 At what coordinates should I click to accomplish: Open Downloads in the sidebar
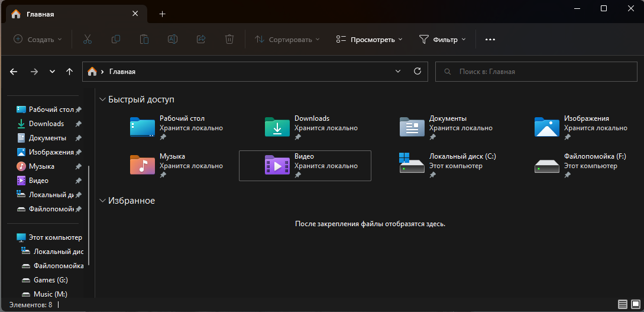click(46, 124)
